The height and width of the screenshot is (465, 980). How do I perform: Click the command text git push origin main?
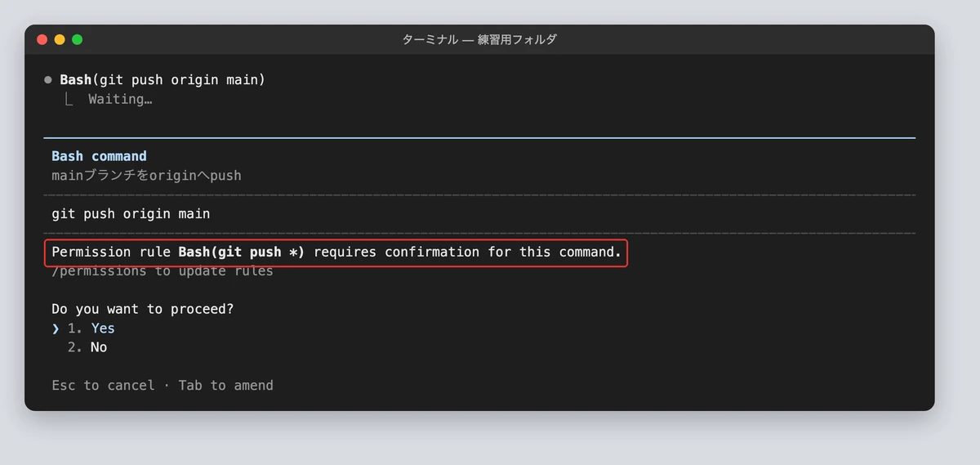131,214
